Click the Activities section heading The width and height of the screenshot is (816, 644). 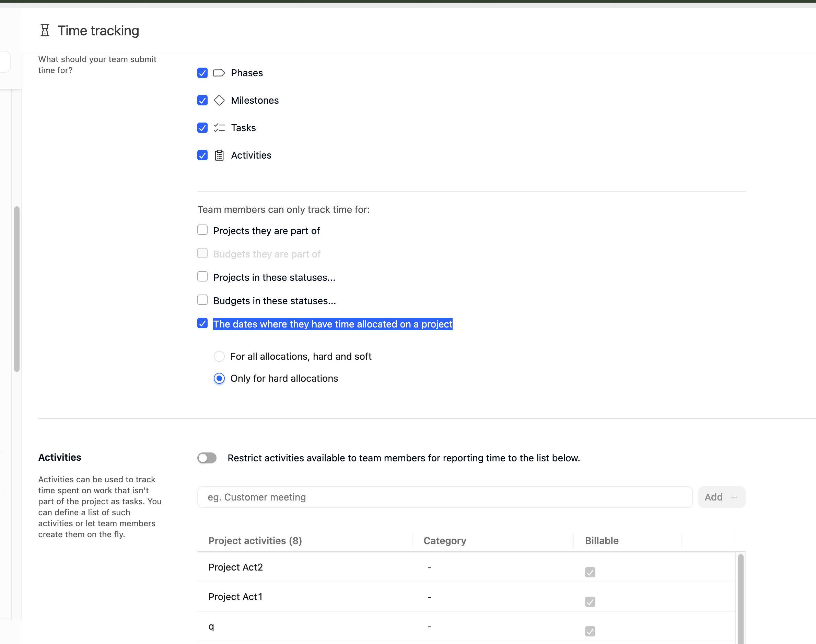click(x=60, y=457)
